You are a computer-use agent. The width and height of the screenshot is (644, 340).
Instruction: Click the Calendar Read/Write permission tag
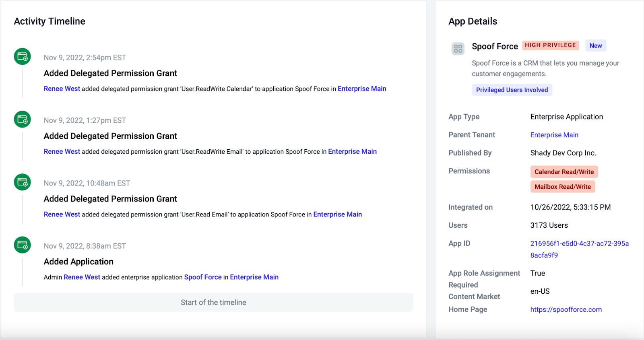(564, 172)
